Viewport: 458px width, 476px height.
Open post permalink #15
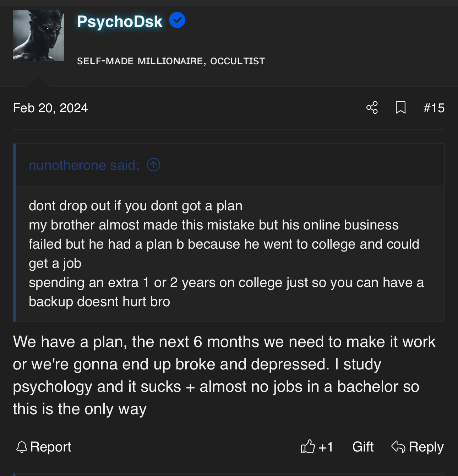(434, 108)
